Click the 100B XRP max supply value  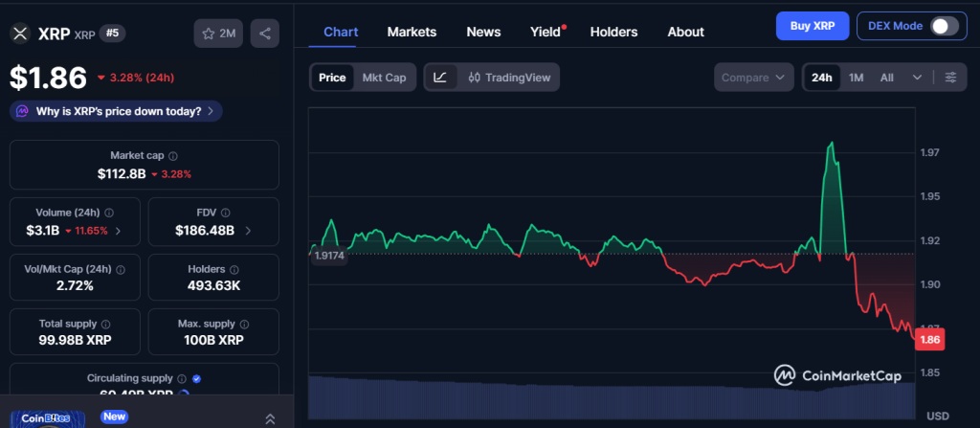[213, 341]
